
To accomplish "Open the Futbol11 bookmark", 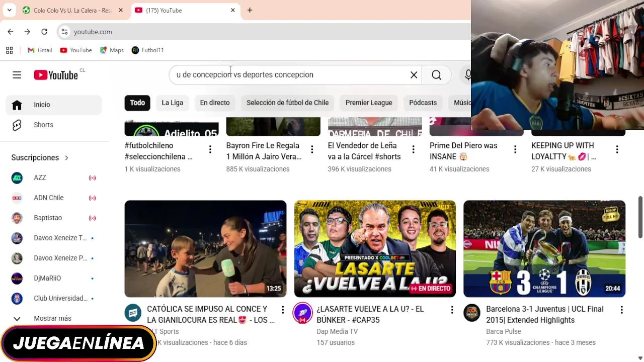I will pyautogui.click(x=147, y=50).
